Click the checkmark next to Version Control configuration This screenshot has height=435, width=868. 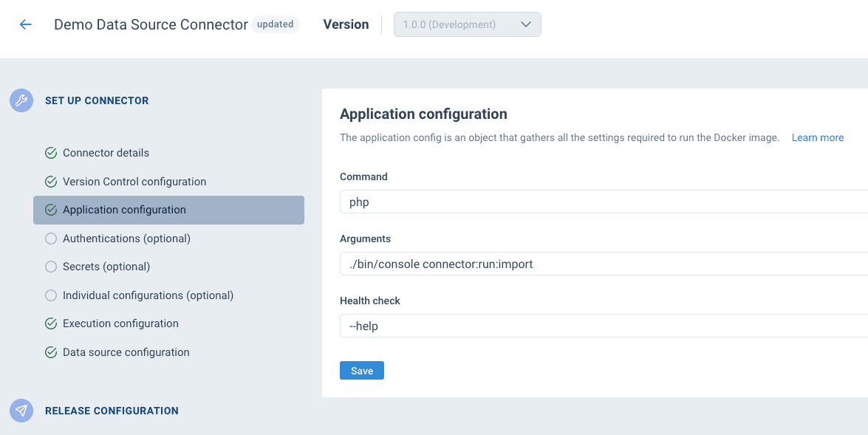tap(50, 181)
